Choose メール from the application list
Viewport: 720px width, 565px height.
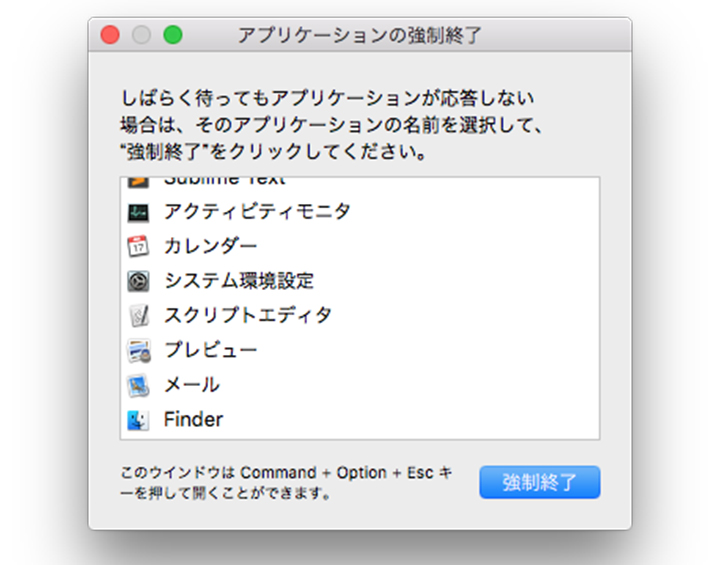coord(360,385)
